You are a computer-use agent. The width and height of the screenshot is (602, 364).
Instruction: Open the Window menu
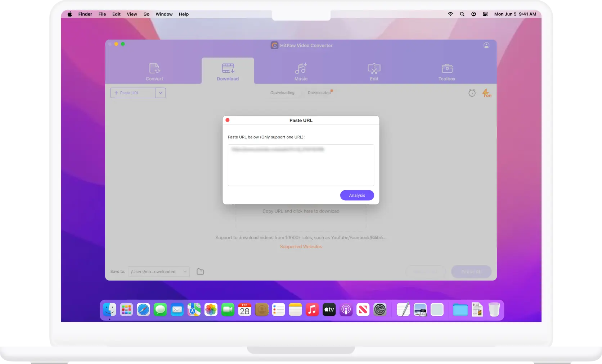click(x=164, y=14)
